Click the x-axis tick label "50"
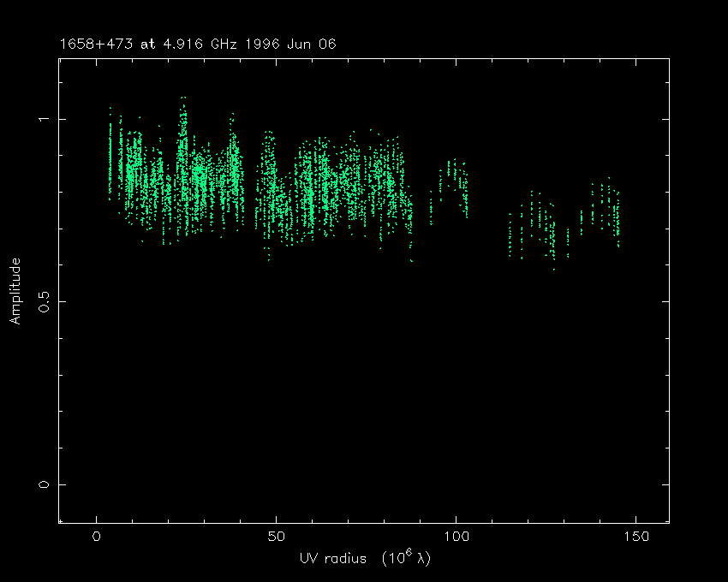Viewport: 728px width, 582px height. click(276, 537)
